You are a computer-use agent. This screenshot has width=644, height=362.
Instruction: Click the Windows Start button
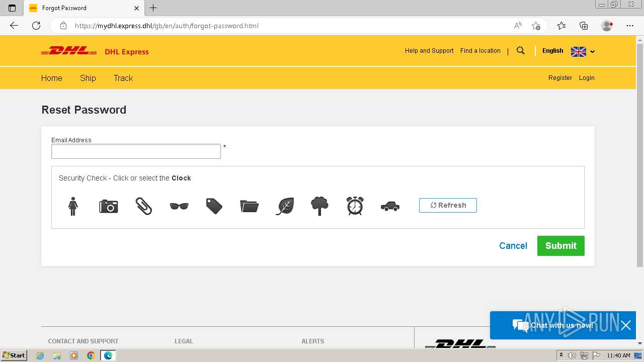click(x=14, y=355)
